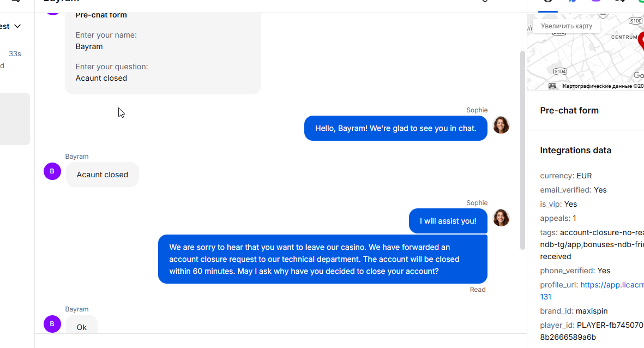Image resolution: width=644 pixels, height=348 pixels.
Task: Select the highlighted chat in the left list
Action: pyautogui.click(x=15, y=118)
